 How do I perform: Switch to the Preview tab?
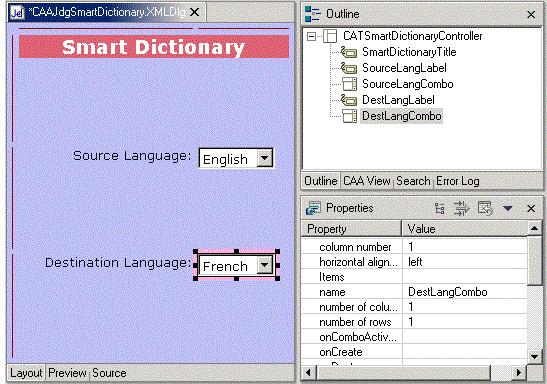[67, 373]
